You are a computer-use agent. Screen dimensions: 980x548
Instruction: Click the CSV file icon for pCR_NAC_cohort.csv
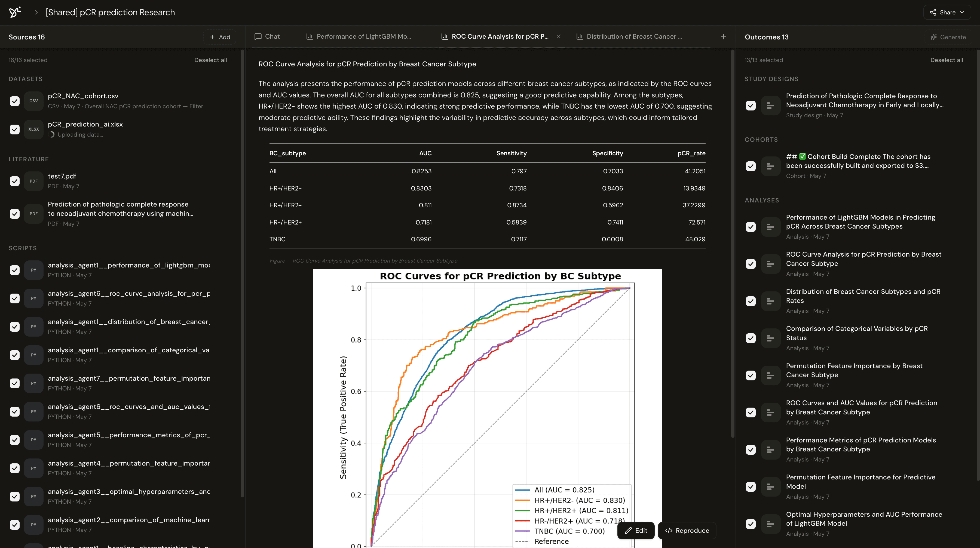[33, 101]
